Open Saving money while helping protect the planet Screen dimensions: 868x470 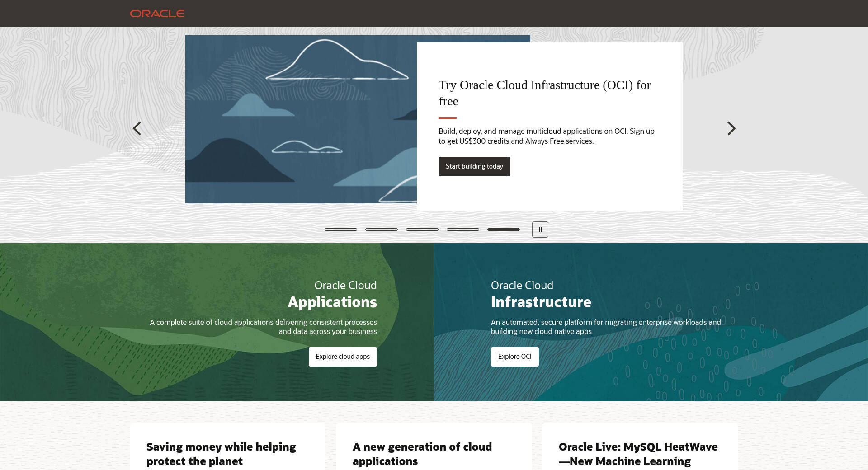[221, 454]
